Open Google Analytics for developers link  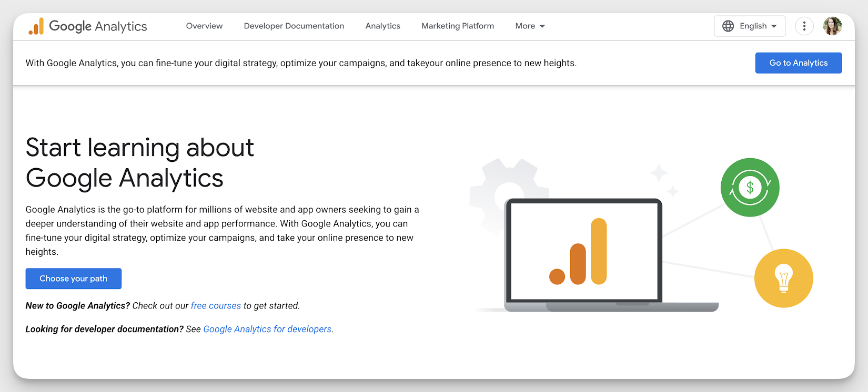point(267,329)
